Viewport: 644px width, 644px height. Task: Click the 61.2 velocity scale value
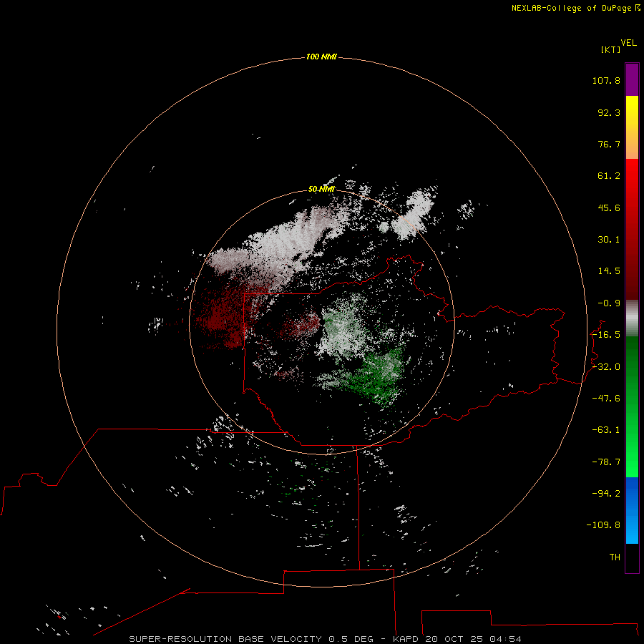click(609, 176)
